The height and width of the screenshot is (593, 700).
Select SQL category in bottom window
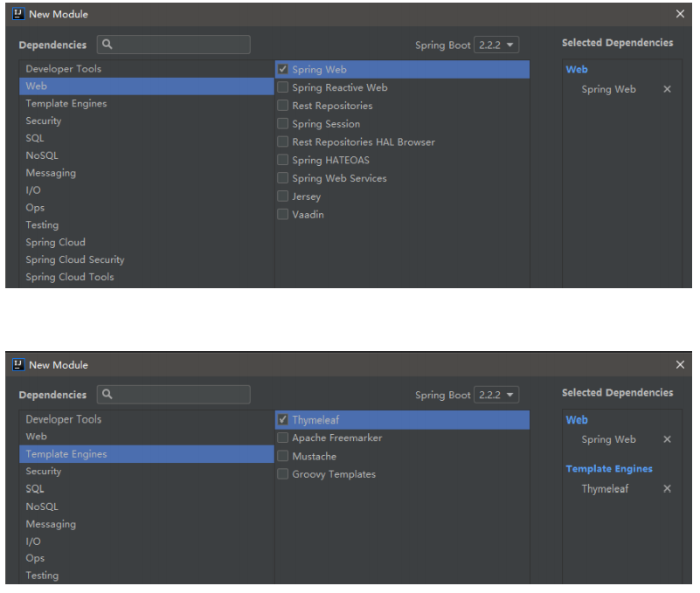147,488
